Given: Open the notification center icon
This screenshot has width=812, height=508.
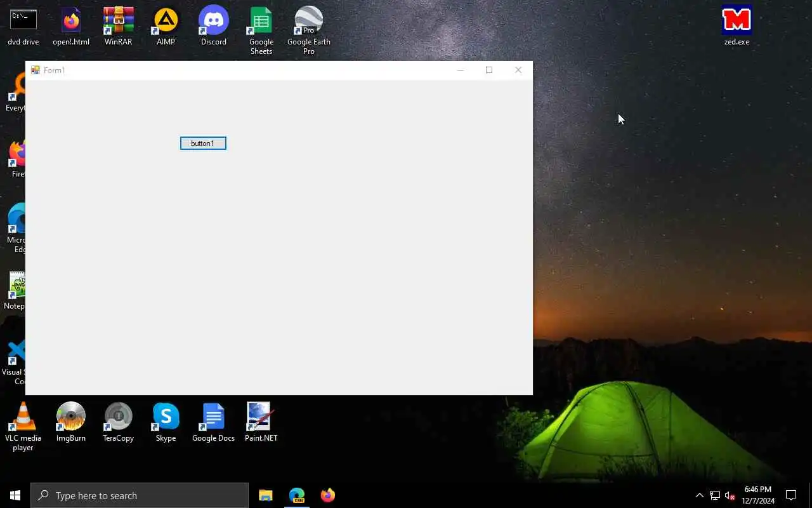Looking at the screenshot, I should [791, 495].
